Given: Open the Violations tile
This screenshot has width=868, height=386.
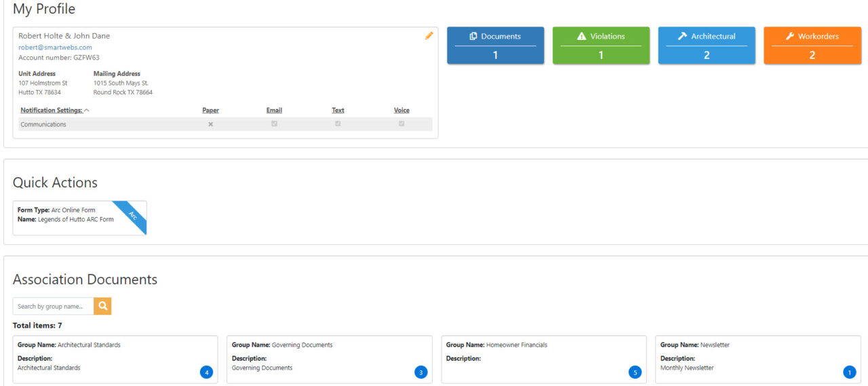Looking at the screenshot, I should tap(601, 45).
